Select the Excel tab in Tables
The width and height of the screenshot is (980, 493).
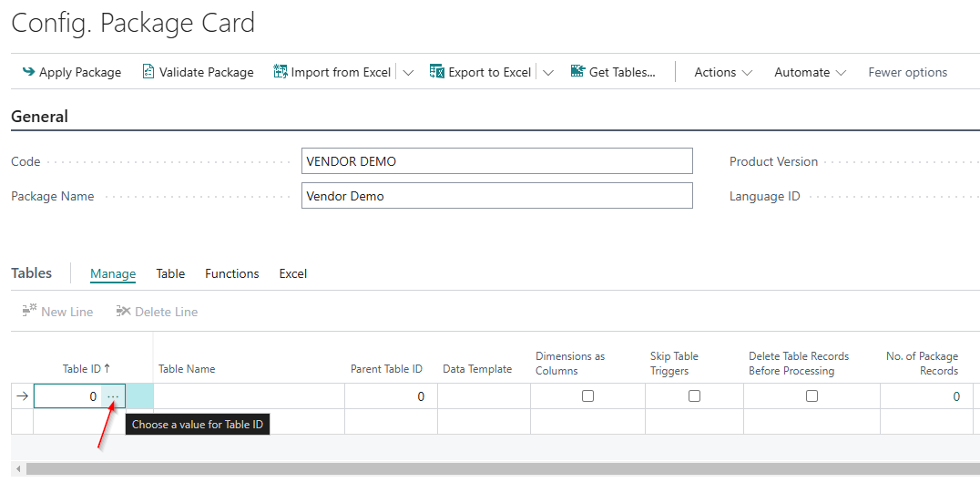pos(292,273)
